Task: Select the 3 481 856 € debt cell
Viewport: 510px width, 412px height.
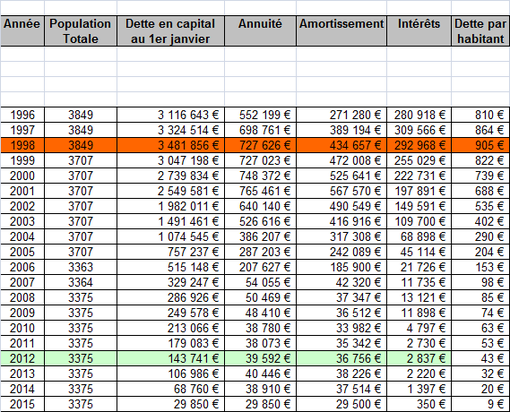Action: tap(170, 145)
